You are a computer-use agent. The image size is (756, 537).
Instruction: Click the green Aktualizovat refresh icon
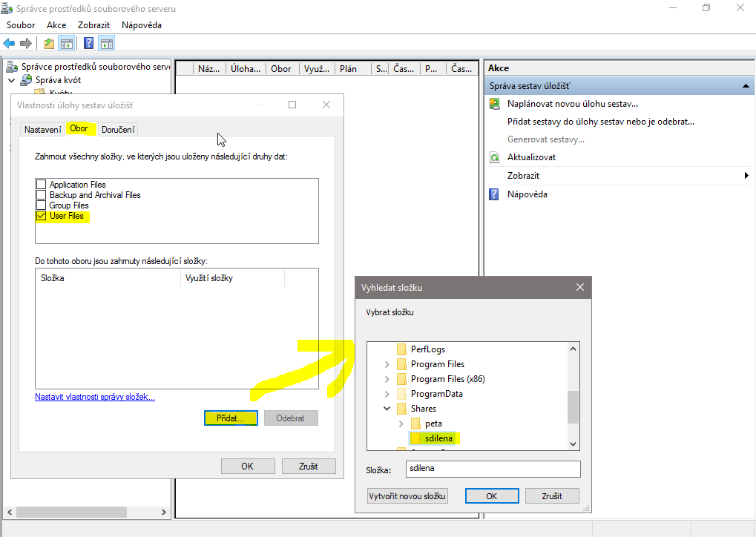495,157
